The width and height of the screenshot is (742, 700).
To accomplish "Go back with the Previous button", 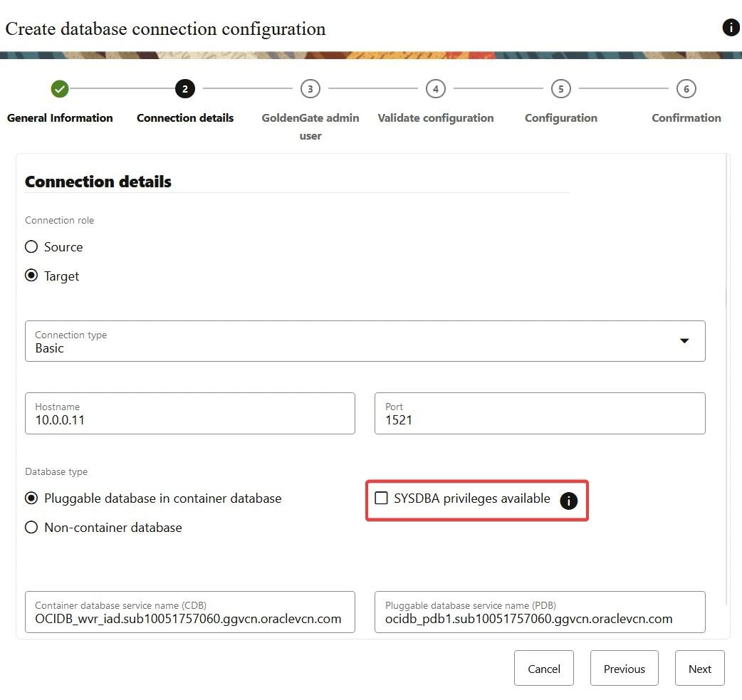I will coord(624,669).
